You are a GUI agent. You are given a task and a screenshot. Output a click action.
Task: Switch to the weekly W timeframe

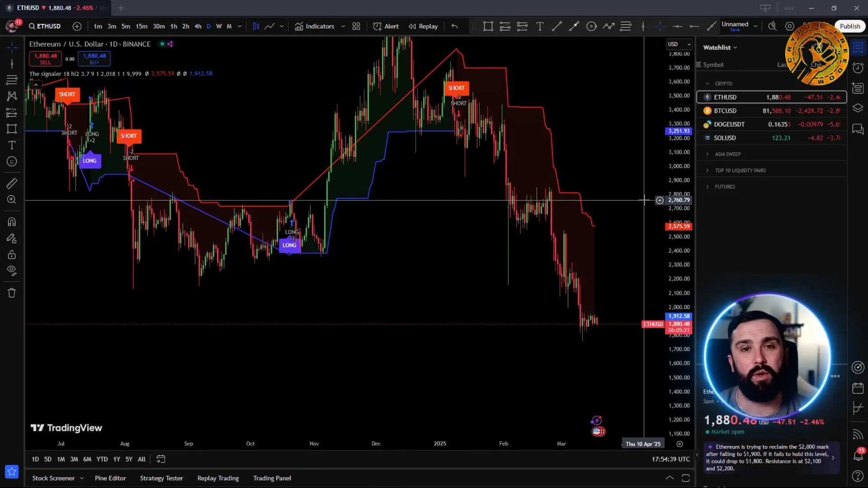click(219, 26)
